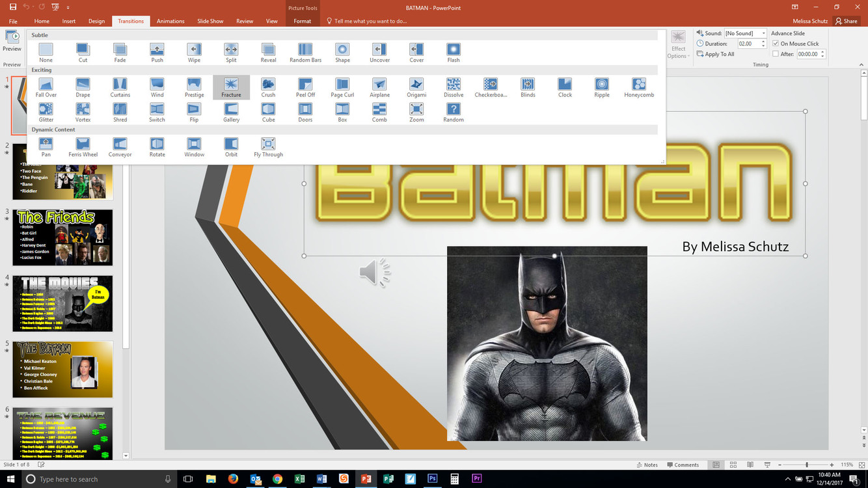This screenshot has width=868, height=488.
Task: Switch to the Slide Show tab
Action: pos(211,21)
